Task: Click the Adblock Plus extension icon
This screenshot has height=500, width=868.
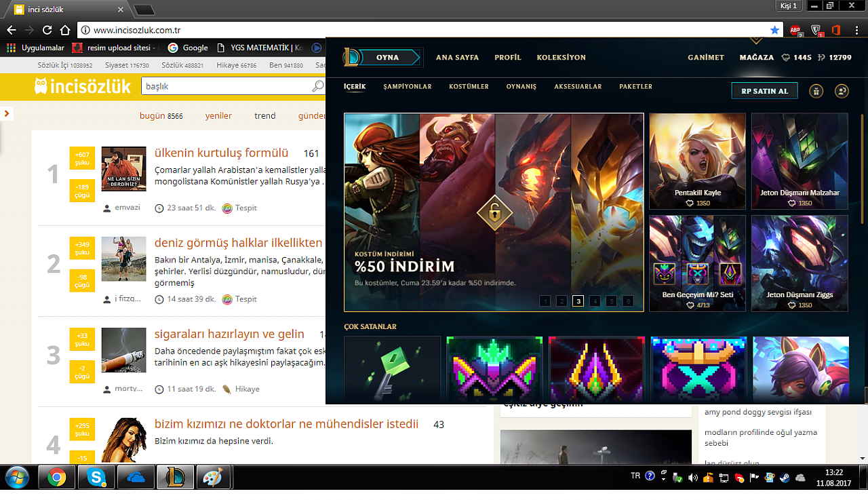Action: click(795, 30)
